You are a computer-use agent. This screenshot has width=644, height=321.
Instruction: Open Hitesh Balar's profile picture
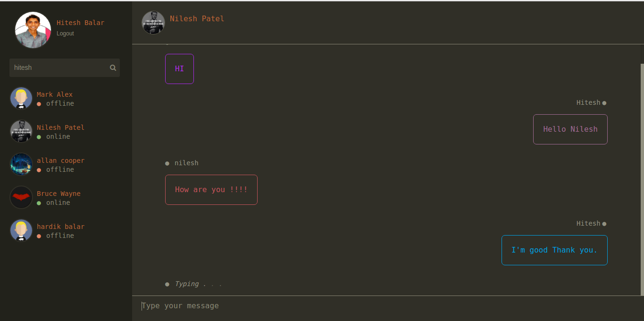click(x=33, y=30)
